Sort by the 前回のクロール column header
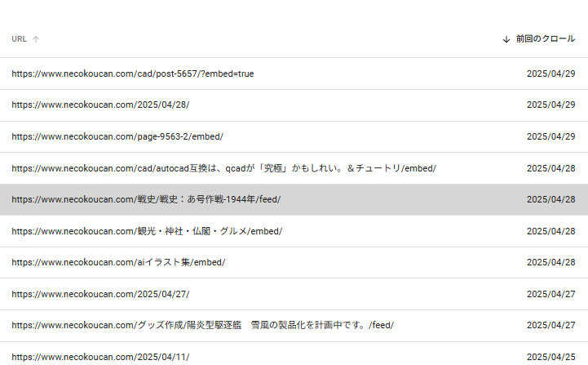 tap(546, 38)
